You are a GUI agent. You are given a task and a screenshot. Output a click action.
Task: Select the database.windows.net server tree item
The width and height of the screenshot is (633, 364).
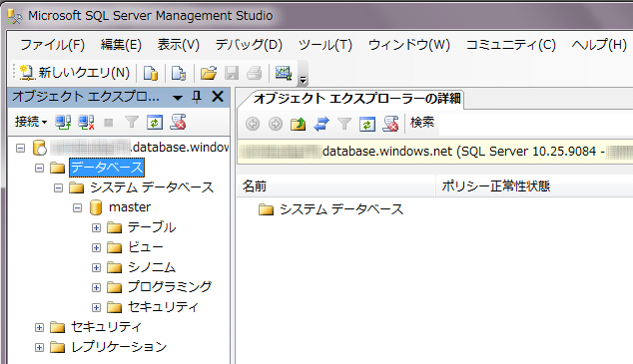(x=139, y=148)
